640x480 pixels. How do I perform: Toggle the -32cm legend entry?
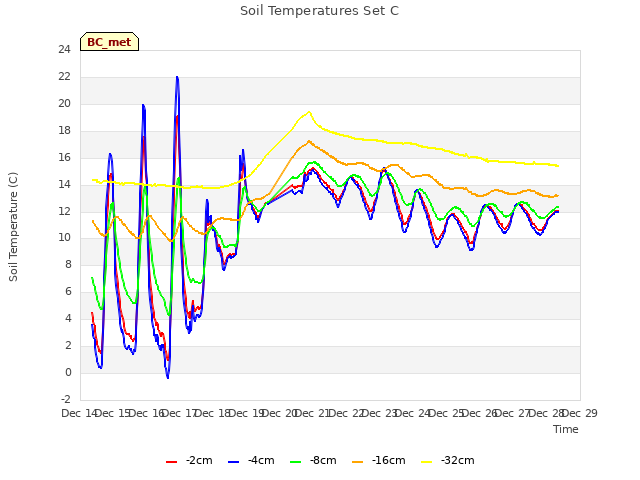(x=447, y=461)
